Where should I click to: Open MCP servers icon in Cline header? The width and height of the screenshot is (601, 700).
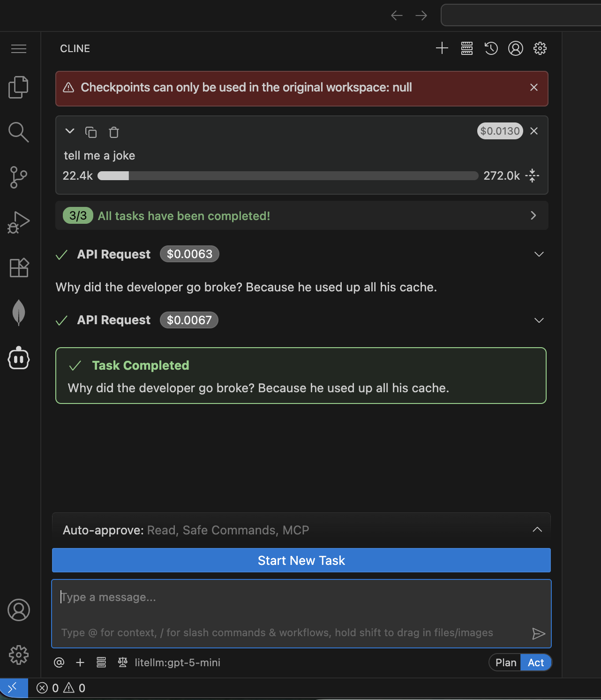tap(466, 48)
